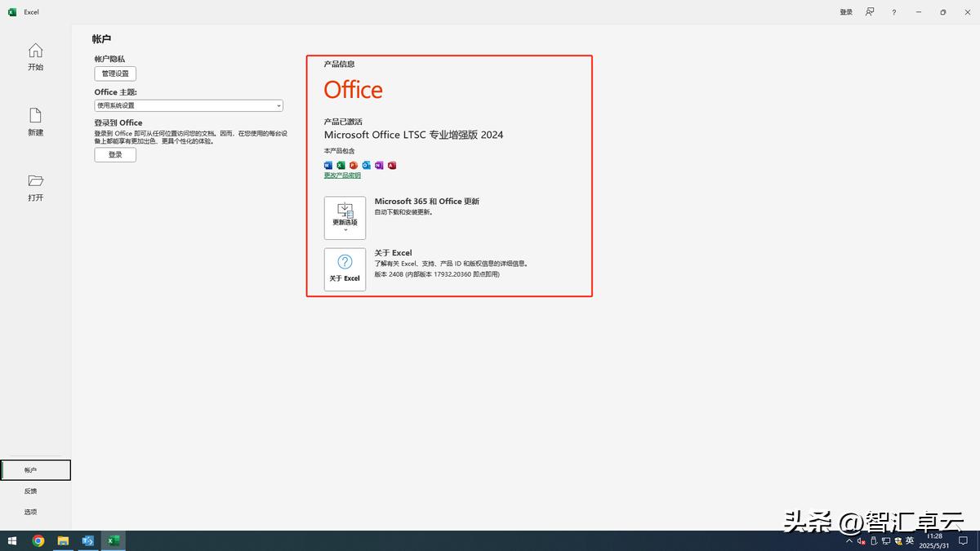Expand hidden icons in the system tray
Viewport: 980px width, 551px height.
[x=849, y=540]
